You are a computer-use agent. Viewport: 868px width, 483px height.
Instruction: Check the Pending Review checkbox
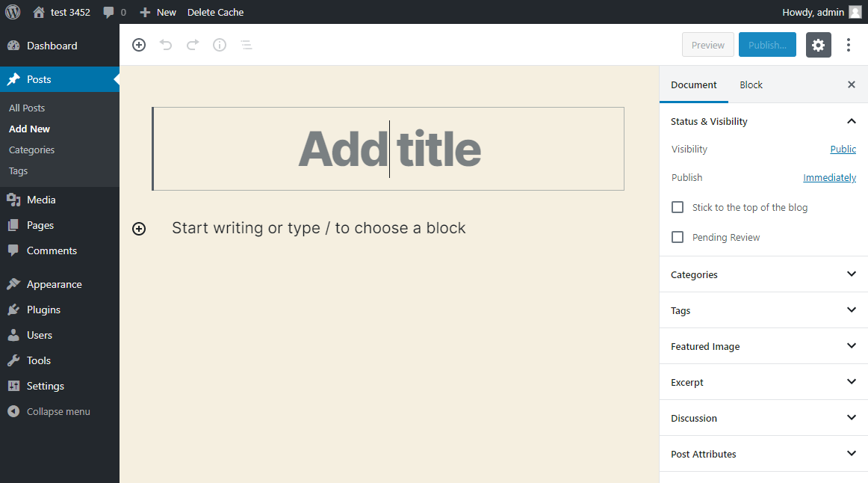coord(678,238)
